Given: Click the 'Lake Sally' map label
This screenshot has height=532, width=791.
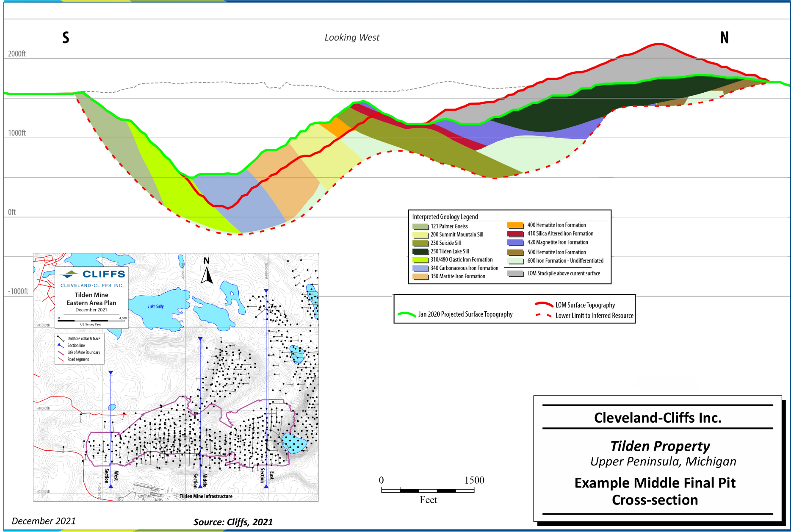Looking at the screenshot, I should [x=156, y=306].
